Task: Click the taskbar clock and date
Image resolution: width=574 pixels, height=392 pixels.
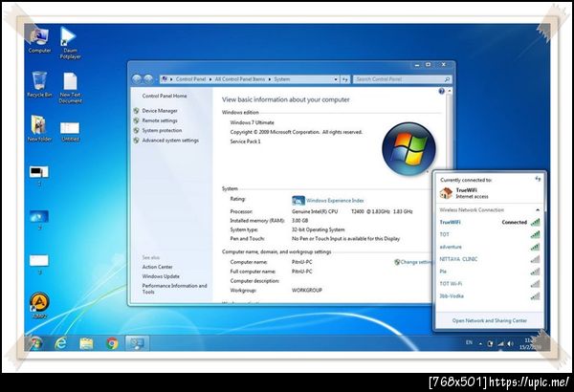Action: click(x=530, y=343)
